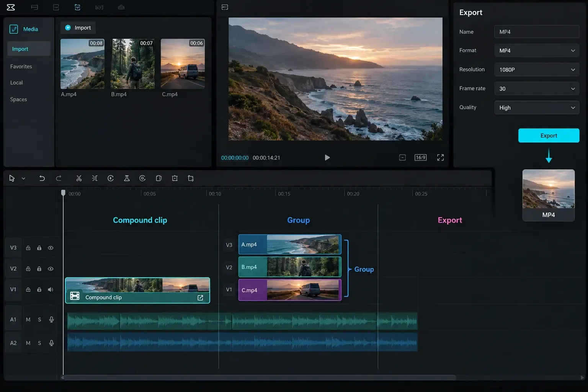Solo the A2 audio track
The height and width of the screenshot is (392, 588).
39,343
